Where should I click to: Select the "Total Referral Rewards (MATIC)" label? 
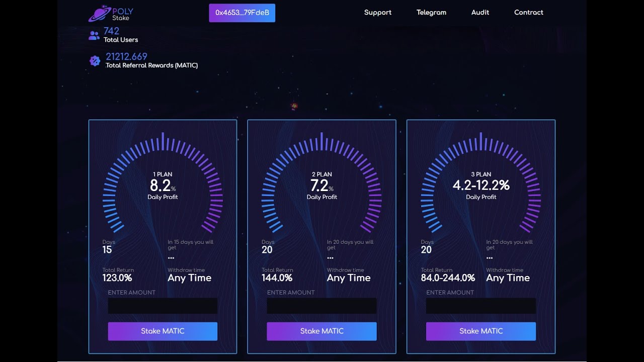coord(151,65)
